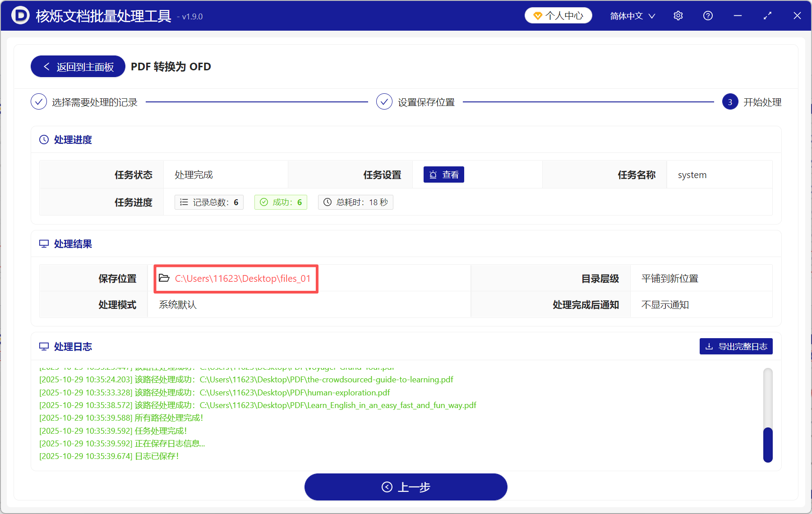Click the 返回到主面板 button
The height and width of the screenshot is (514, 812).
pyautogui.click(x=77, y=66)
